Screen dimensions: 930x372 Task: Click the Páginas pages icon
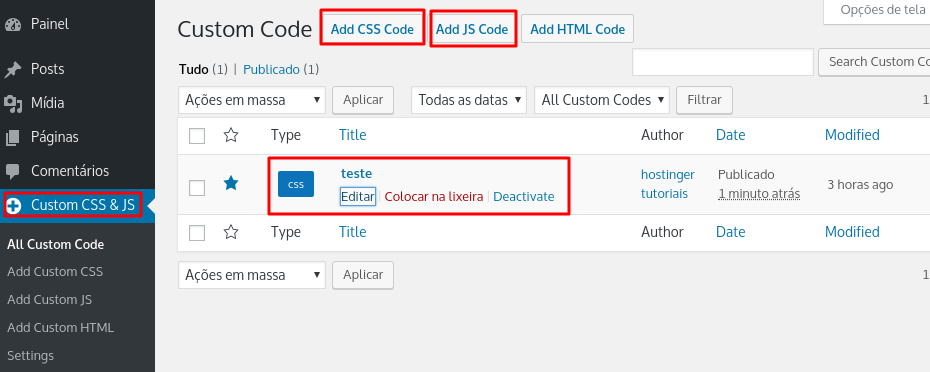tap(12, 138)
